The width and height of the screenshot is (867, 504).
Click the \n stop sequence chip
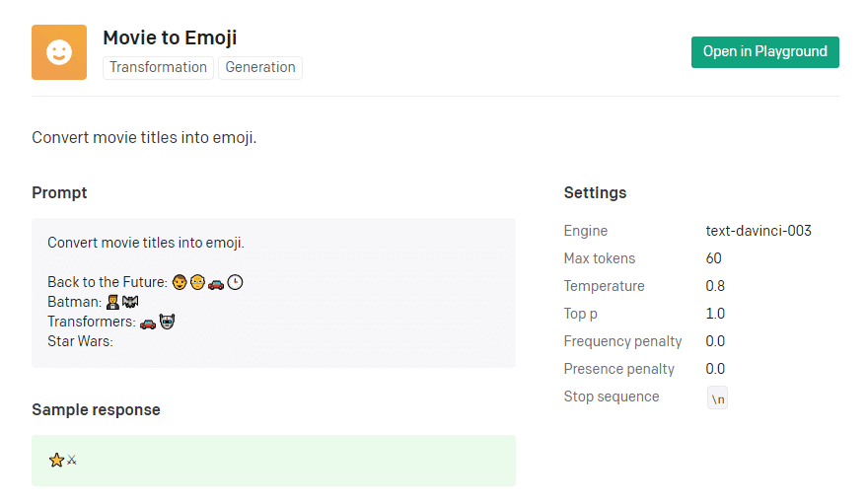pyautogui.click(x=717, y=397)
